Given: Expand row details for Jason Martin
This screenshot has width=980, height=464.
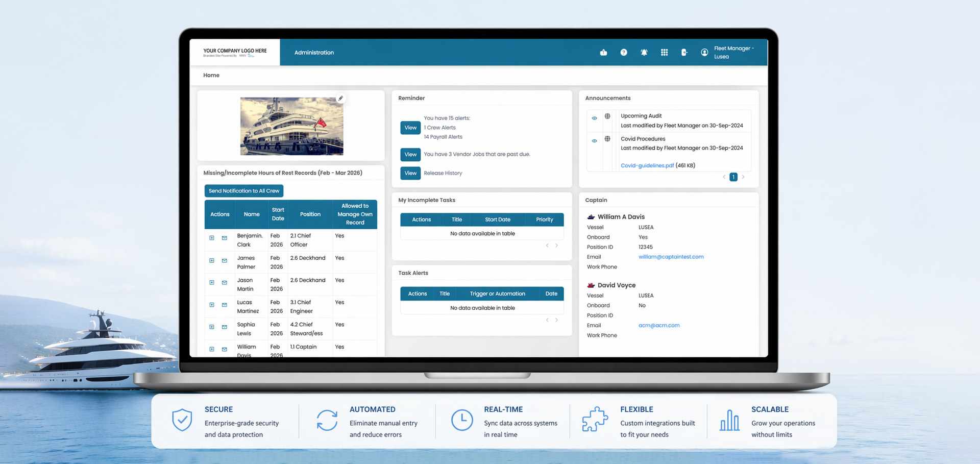Looking at the screenshot, I should pyautogui.click(x=212, y=283).
